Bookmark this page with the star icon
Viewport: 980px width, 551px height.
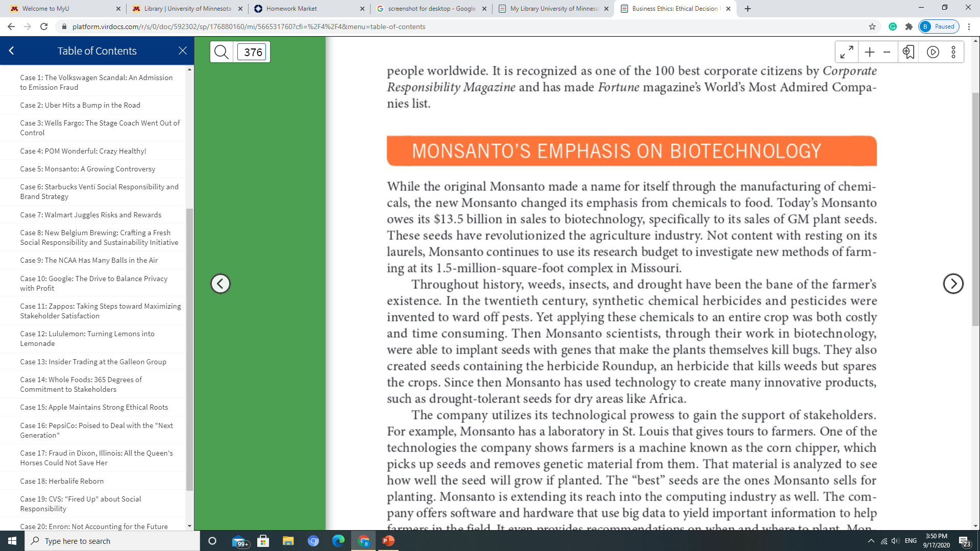872,27
